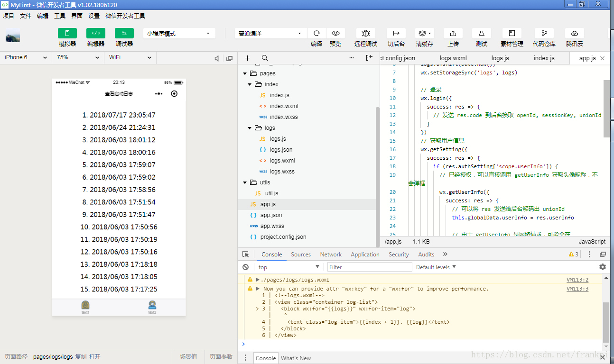Open the mini program mode dropdown (小程序模式)

[179, 33]
